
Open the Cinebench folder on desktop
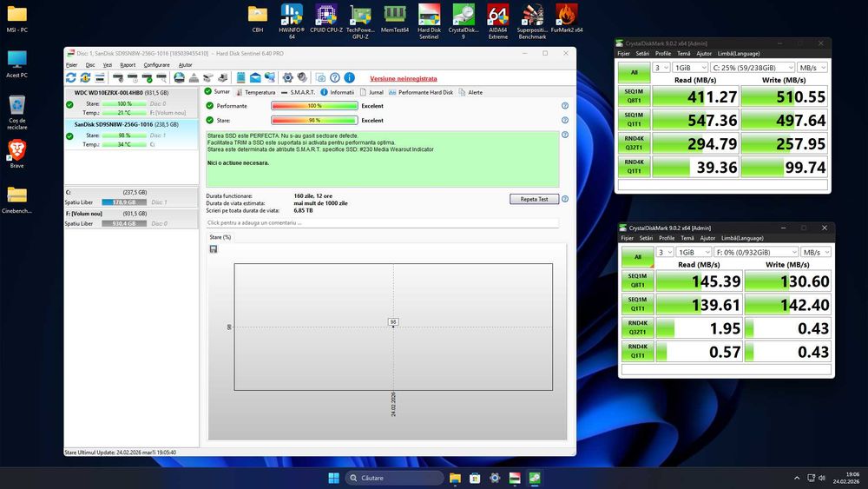coord(16,200)
